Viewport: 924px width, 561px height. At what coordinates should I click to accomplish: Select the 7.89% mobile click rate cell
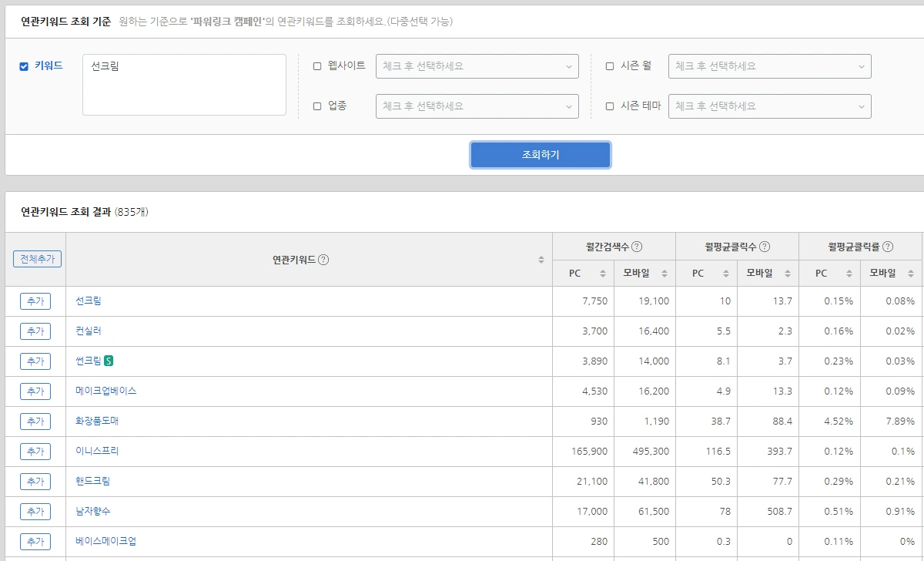click(892, 422)
